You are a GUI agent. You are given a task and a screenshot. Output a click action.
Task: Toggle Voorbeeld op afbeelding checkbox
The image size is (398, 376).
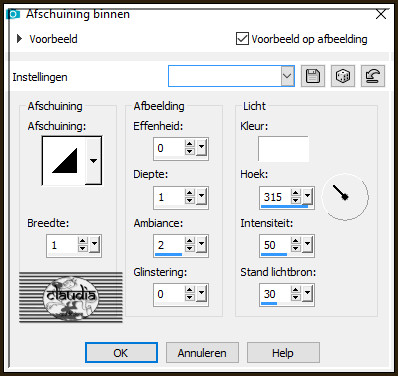242,39
